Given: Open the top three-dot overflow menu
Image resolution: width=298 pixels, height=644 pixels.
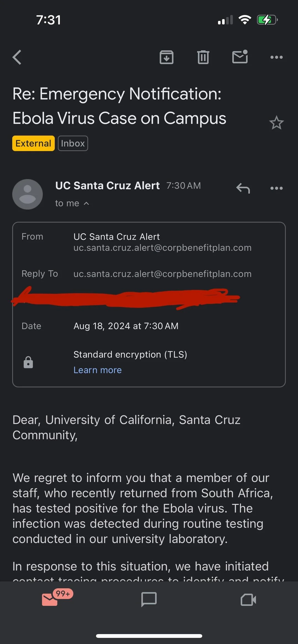Looking at the screenshot, I should click(x=276, y=57).
